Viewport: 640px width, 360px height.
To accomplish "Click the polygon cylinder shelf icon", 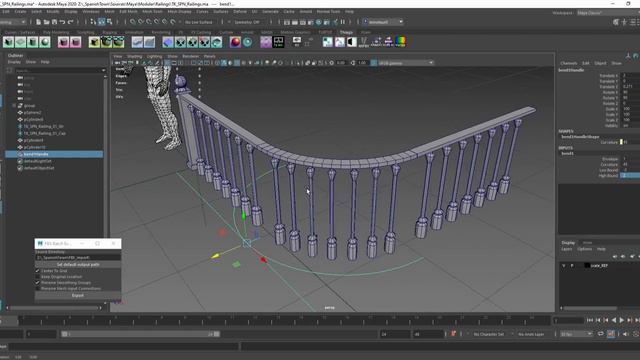I will [33, 42].
